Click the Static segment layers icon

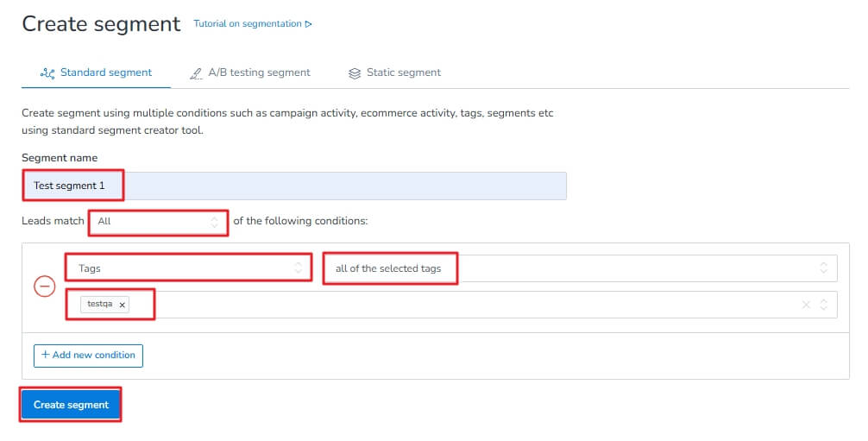coord(354,72)
